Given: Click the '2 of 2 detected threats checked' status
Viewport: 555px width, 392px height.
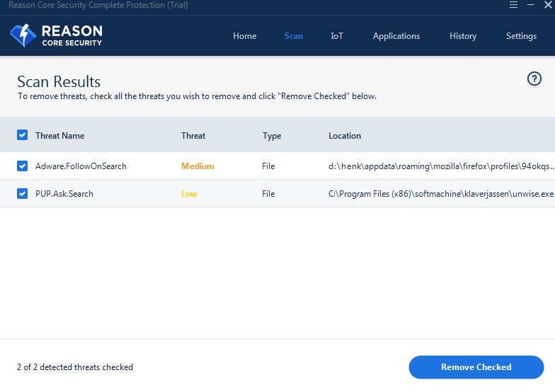Looking at the screenshot, I should 75,367.
